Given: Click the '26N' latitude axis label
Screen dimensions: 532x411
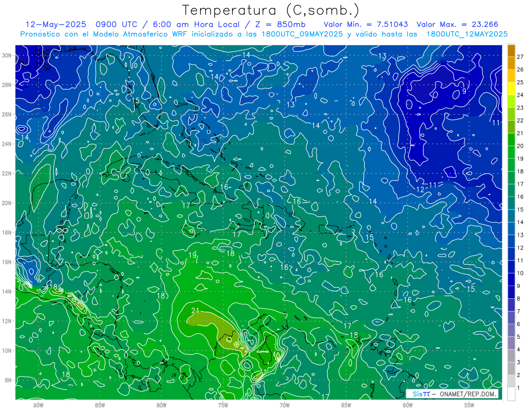Looking at the screenshot, I should pos(7,114).
